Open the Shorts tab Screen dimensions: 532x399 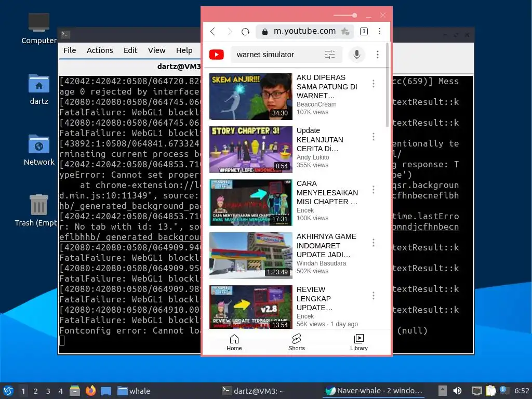click(x=297, y=342)
